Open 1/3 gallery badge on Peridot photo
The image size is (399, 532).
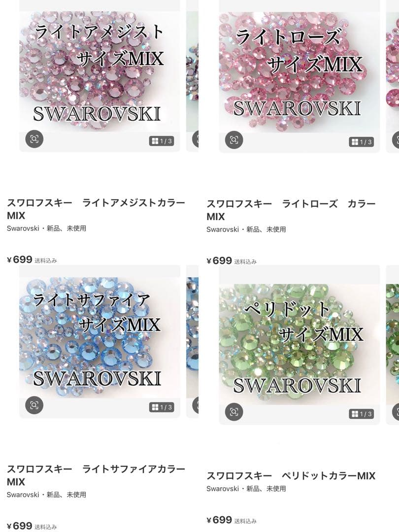(362, 414)
